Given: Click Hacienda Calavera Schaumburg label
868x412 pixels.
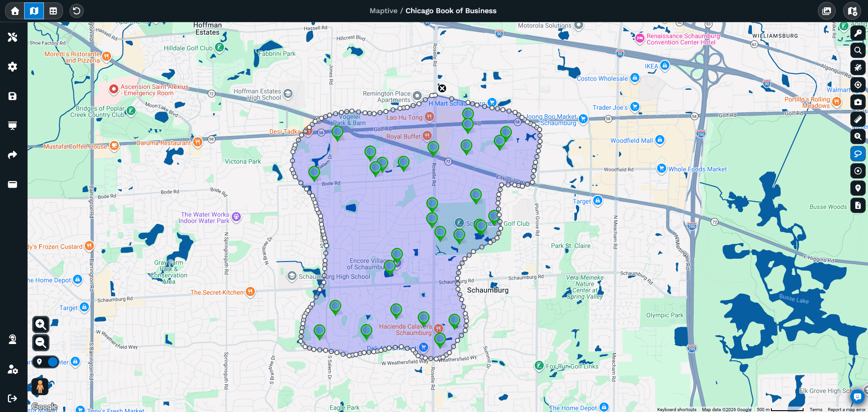Looking at the screenshot, I should click(x=405, y=330).
